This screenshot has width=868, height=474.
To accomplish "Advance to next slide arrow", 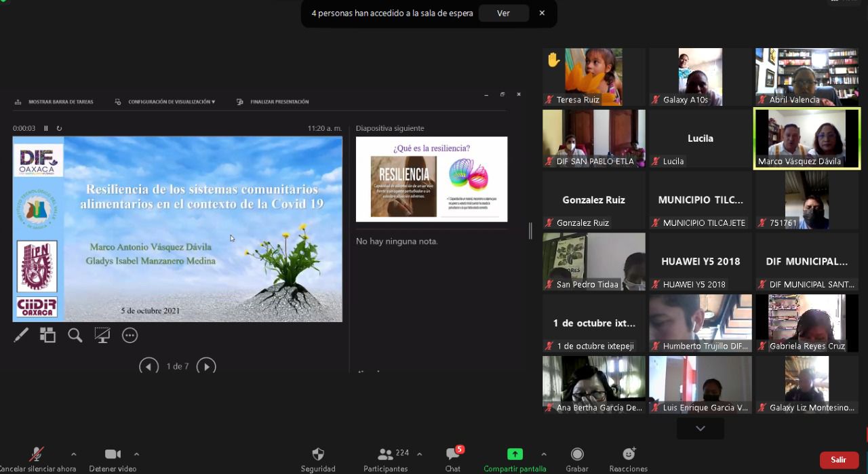I will pyautogui.click(x=206, y=366).
